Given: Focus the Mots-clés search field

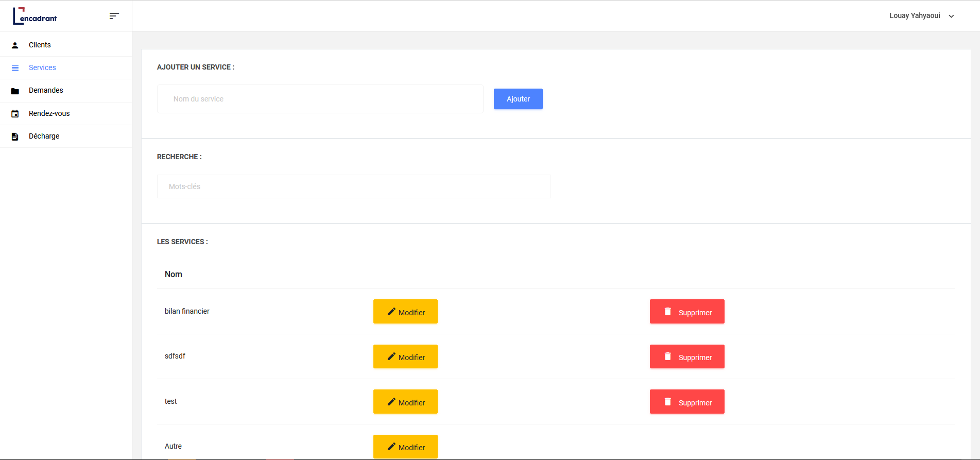Looking at the screenshot, I should [354, 186].
